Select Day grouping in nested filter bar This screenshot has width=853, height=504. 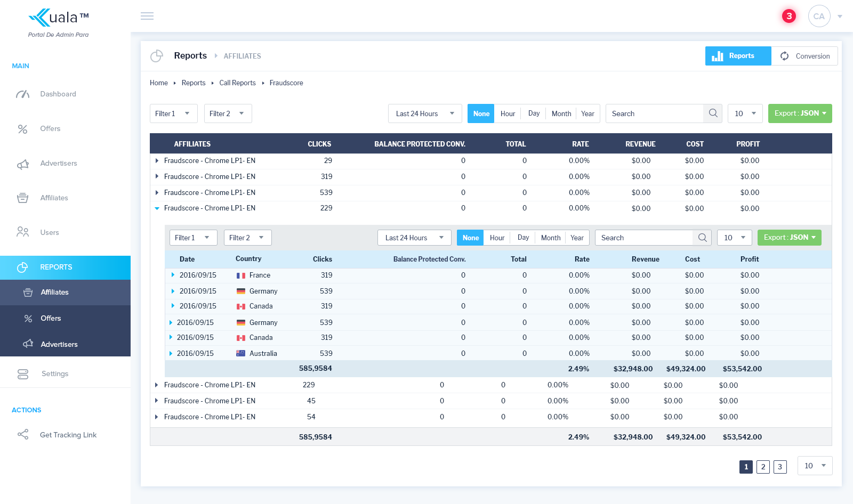523,238
